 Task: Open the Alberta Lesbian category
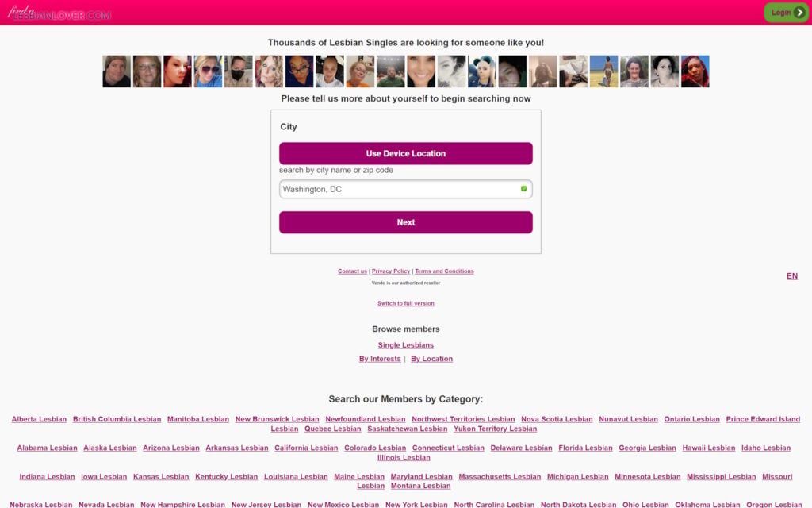pyautogui.click(x=39, y=419)
